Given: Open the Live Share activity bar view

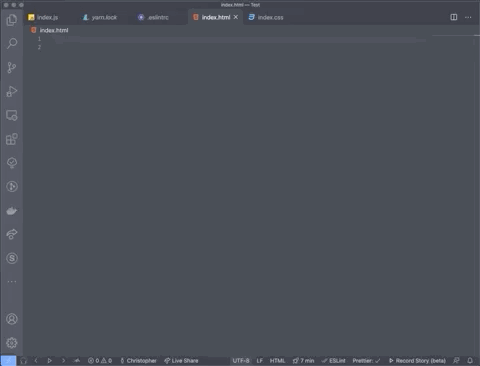Looking at the screenshot, I should (12, 234).
